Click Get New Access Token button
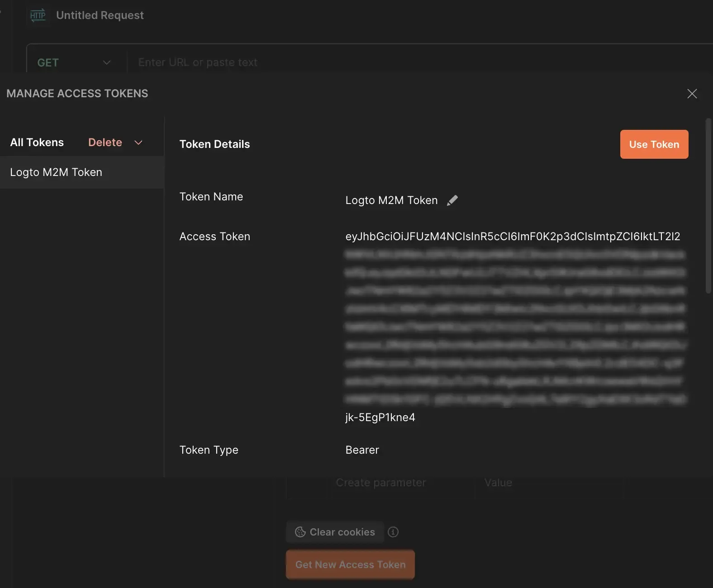Viewport: 713px width, 588px height. click(x=350, y=564)
